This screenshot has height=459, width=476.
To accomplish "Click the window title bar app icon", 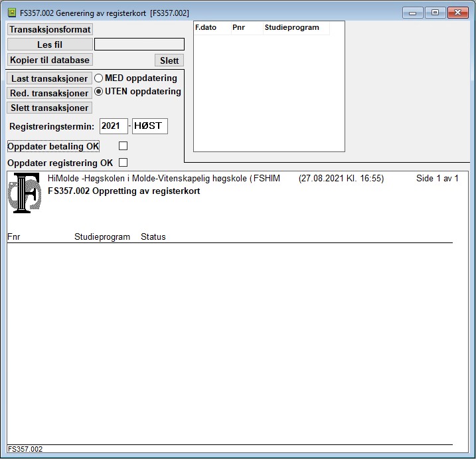I will [12, 13].
